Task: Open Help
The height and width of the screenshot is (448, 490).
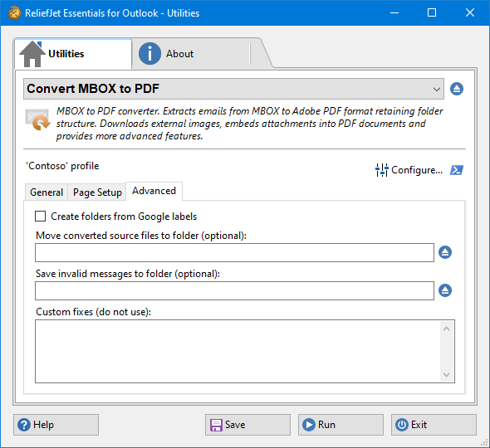Action: coord(56,425)
